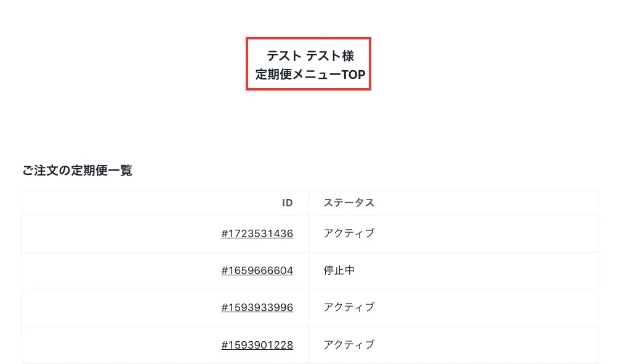Open subscription #1593901228 link
617x364 pixels.
[257, 345]
